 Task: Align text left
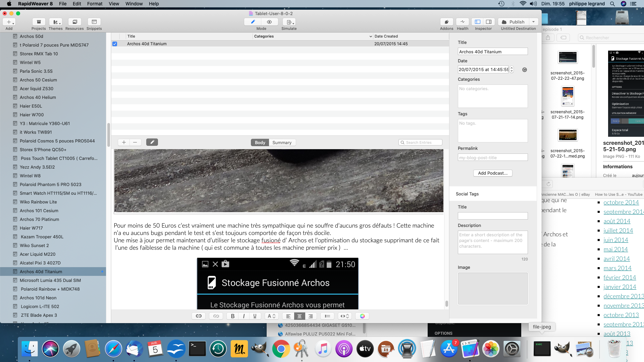[288, 316]
